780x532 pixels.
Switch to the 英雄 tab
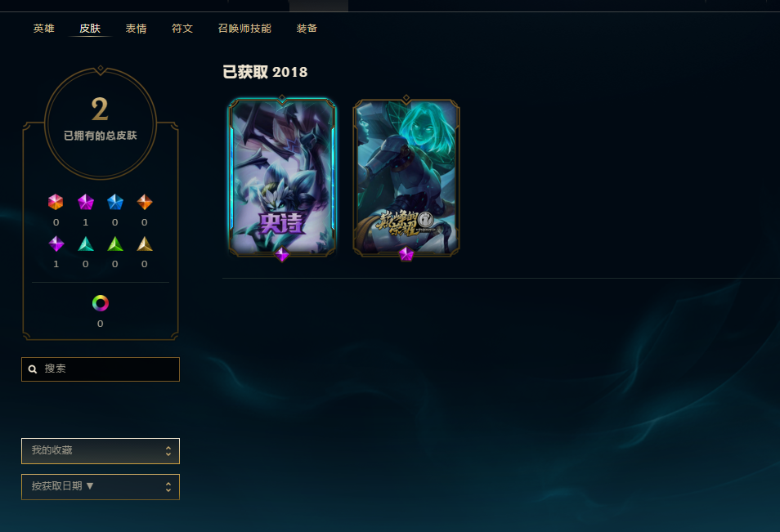[x=44, y=29]
